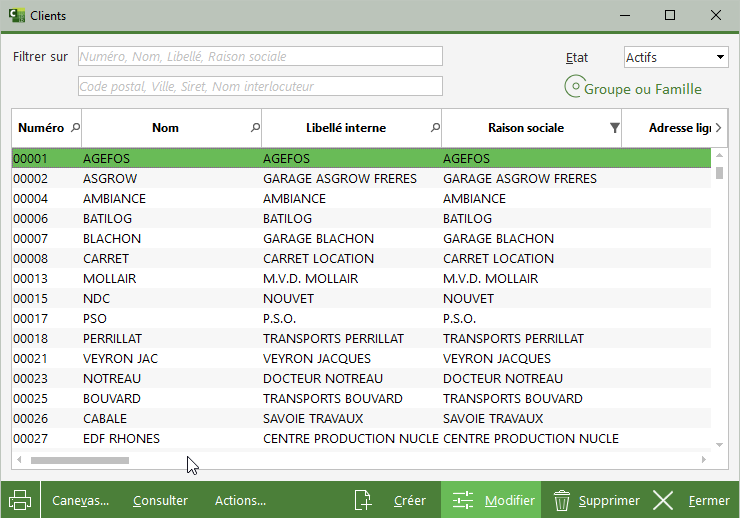Image resolution: width=740 pixels, height=518 pixels.
Task: Select the NOTREAU name cell
Action: (112, 379)
